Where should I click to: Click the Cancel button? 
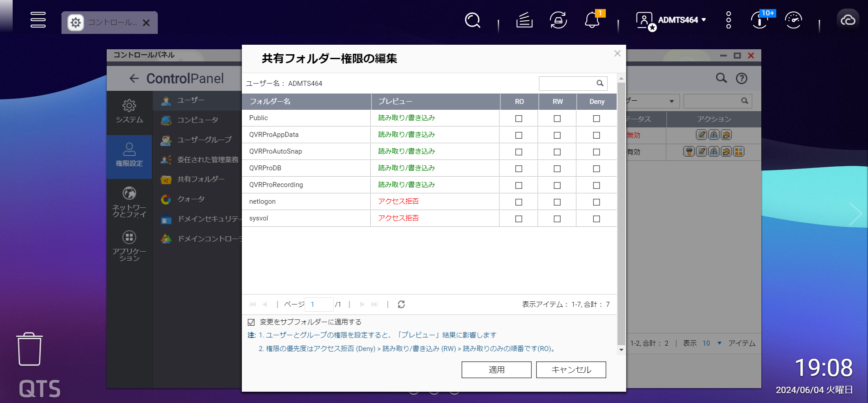coord(571,370)
